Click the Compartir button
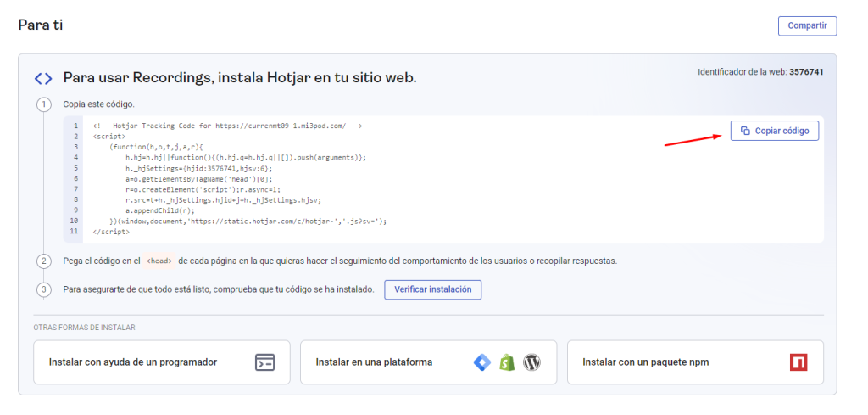The image size is (868, 415). tap(807, 26)
